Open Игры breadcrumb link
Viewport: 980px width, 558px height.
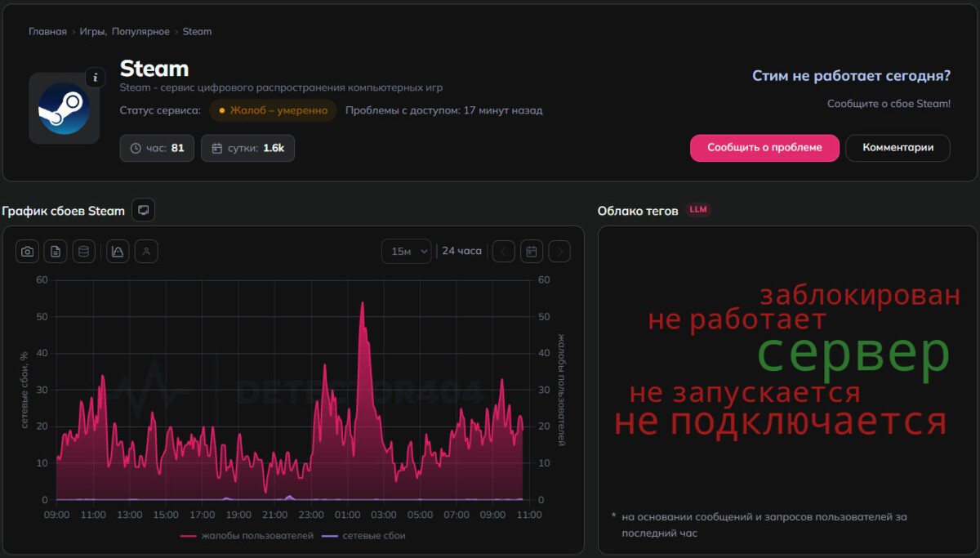coord(93,32)
